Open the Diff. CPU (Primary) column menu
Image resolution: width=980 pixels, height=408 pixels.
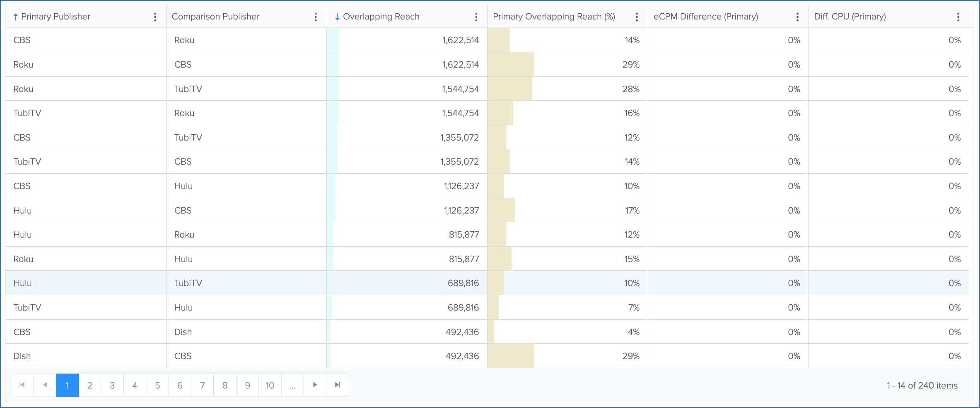tap(958, 17)
